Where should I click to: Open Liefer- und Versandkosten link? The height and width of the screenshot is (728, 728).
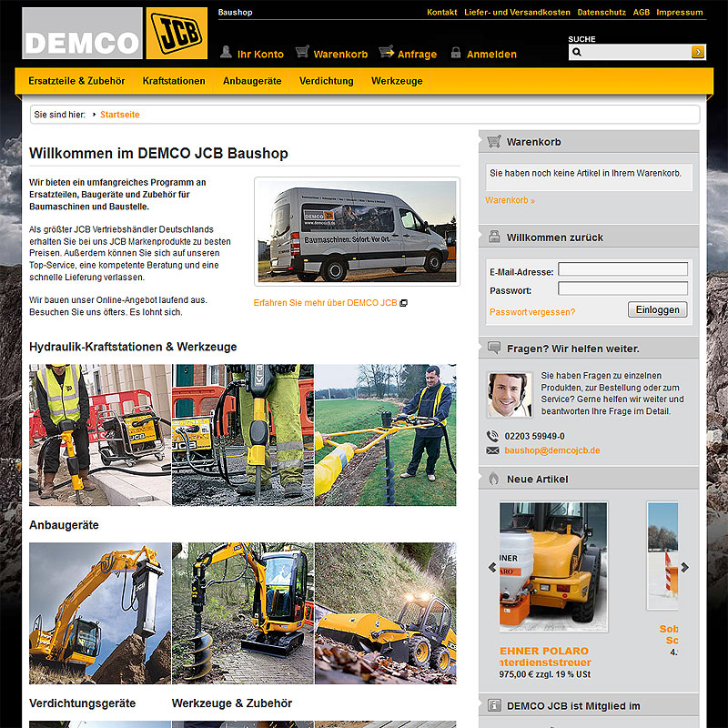click(517, 12)
